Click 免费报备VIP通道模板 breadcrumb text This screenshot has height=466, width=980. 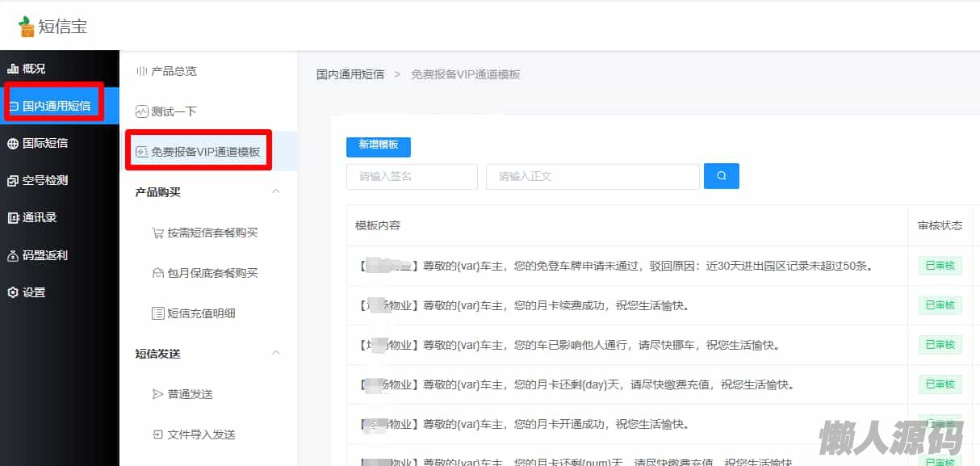tap(466, 74)
